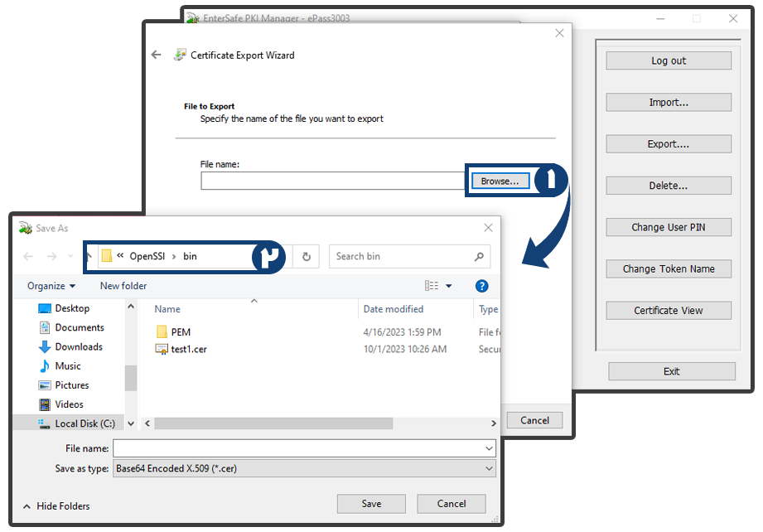
Task: Refresh the bin folder listing
Action: pos(306,257)
